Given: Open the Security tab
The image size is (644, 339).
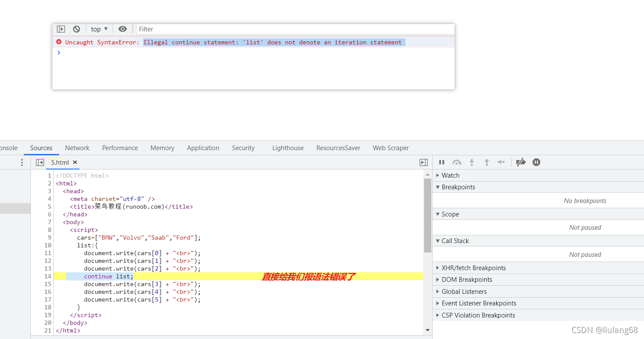Looking at the screenshot, I should [x=243, y=148].
